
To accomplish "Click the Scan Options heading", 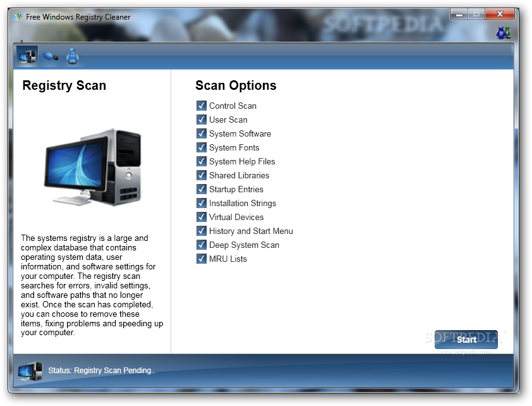I will pyautogui.click(x=236, y=85).
